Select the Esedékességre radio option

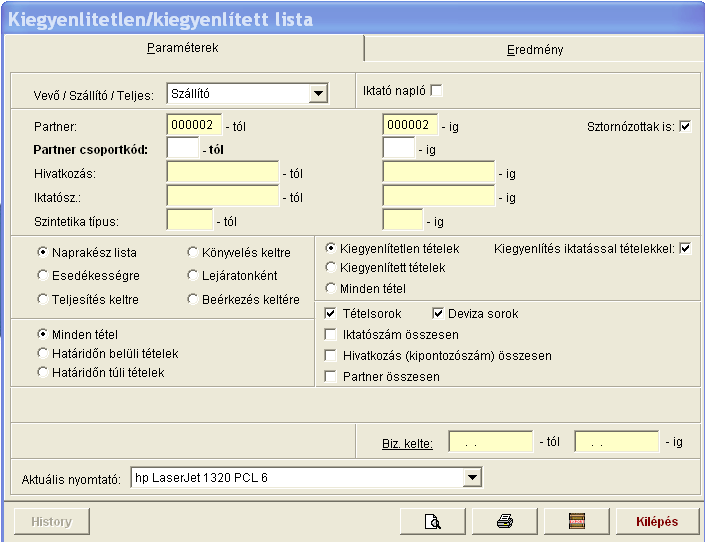[x=43, y=275]
